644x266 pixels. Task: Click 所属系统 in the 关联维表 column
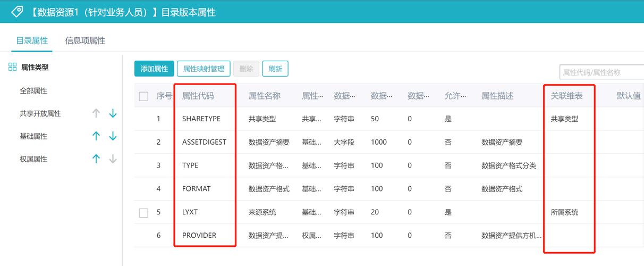click(564, 212)
